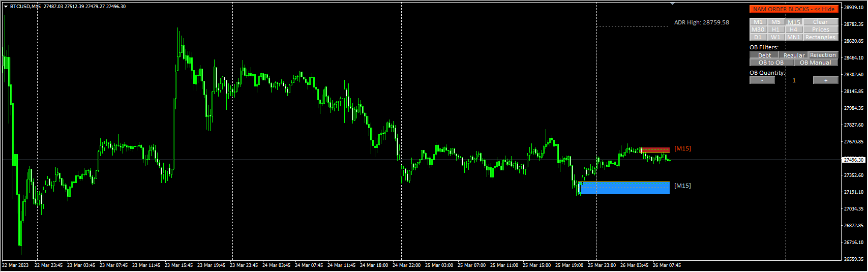This screenshot has height=272, width=868.
Task: Click the chart shift triangle marker at top
Action: (x=673, y=4)
